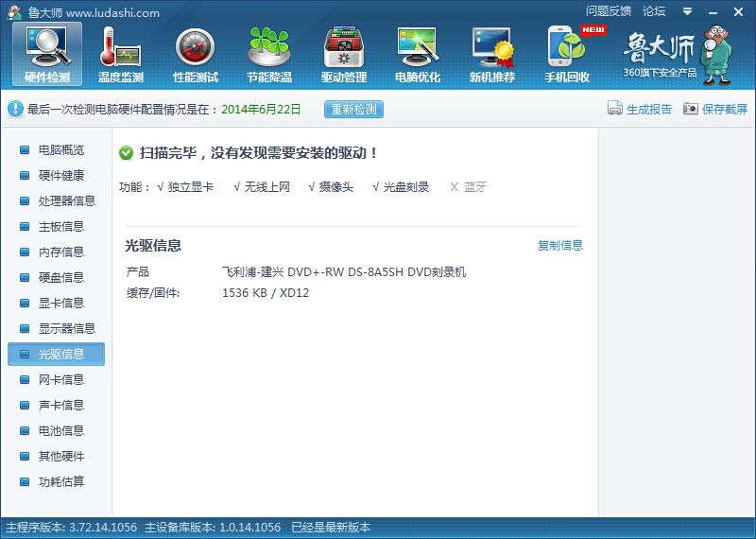Open 温度监测 temperature monitor icon
Viewport: 756px width, 539px height.
(121, 54)
